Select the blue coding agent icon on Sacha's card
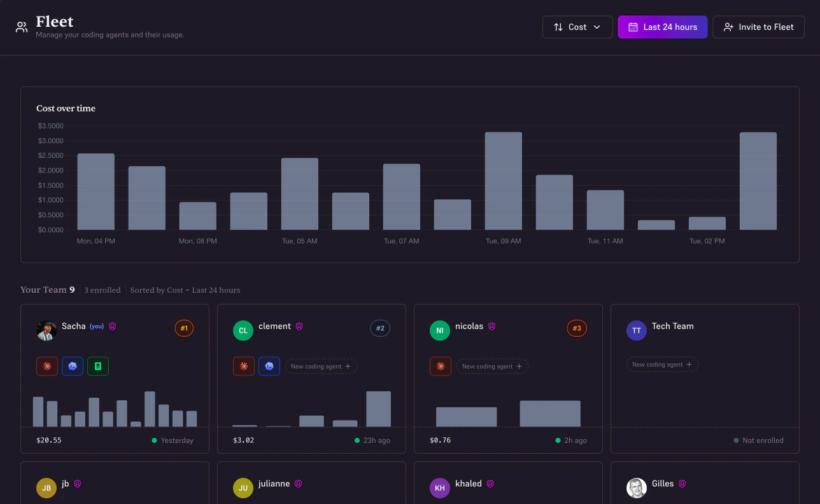 (x=71, y=366)
